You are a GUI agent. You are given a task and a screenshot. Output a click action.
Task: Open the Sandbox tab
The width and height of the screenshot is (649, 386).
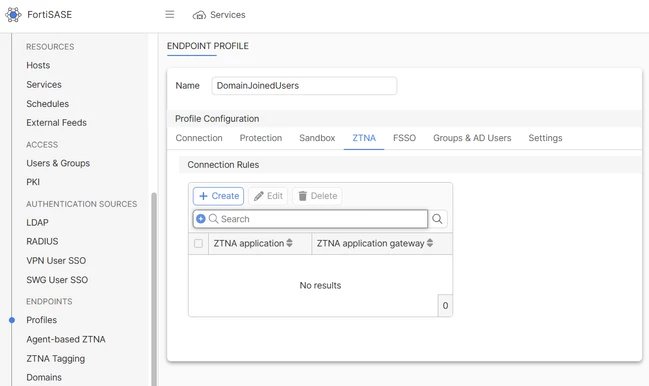pos(317,138)
